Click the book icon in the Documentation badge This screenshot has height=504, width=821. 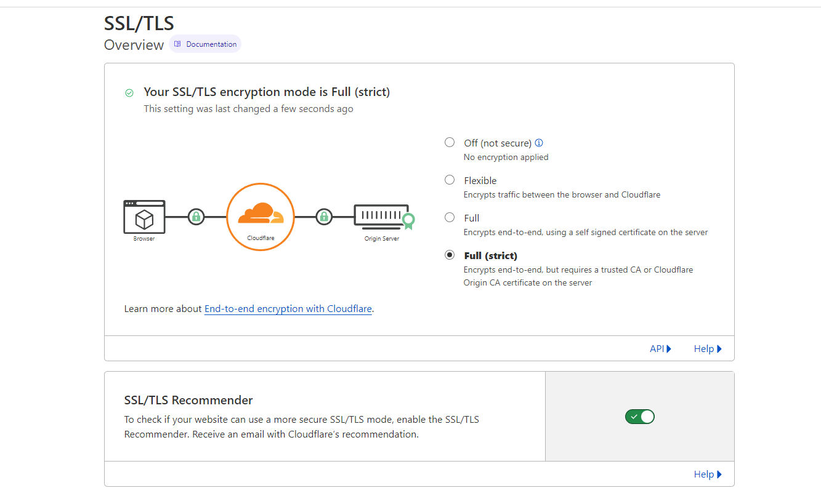pyautogui.click(x=177, y=44)
